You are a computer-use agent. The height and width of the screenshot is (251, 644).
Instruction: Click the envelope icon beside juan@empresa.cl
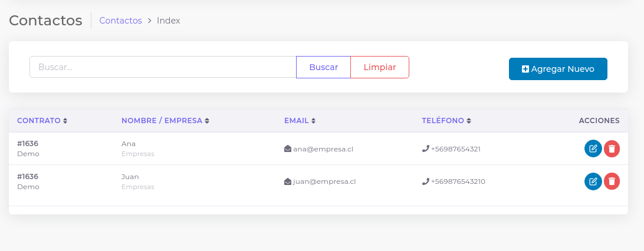288,181
